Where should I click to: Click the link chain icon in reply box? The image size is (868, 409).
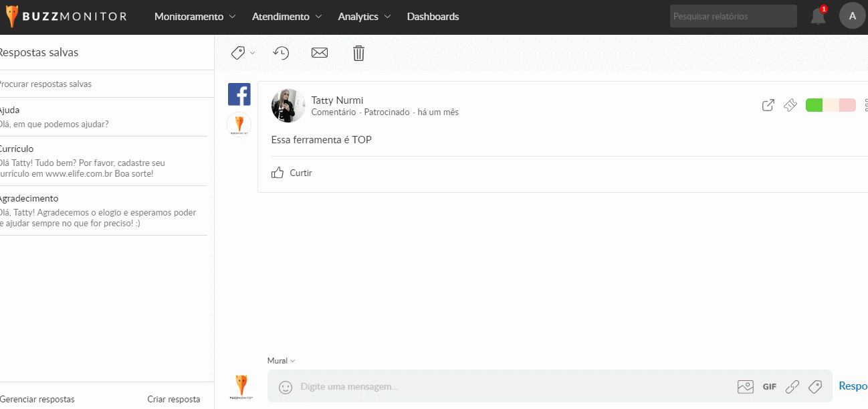[x=792, y=386]
